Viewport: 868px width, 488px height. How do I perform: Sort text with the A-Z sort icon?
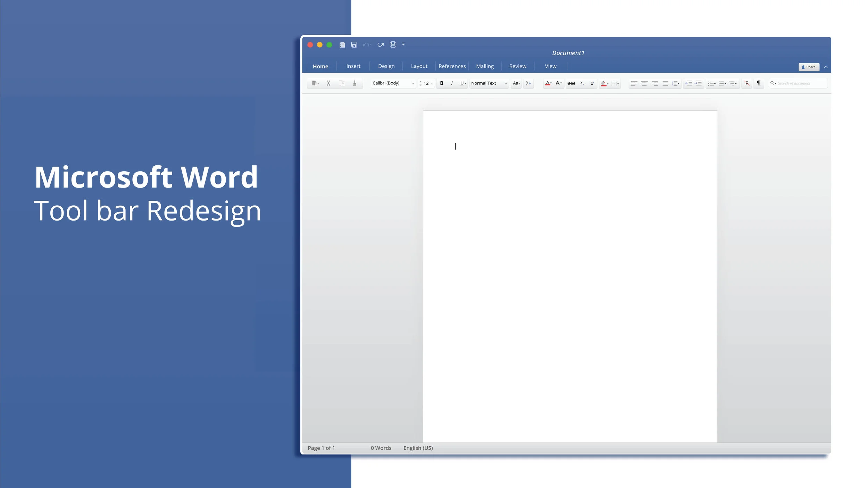tap(528, 83)
